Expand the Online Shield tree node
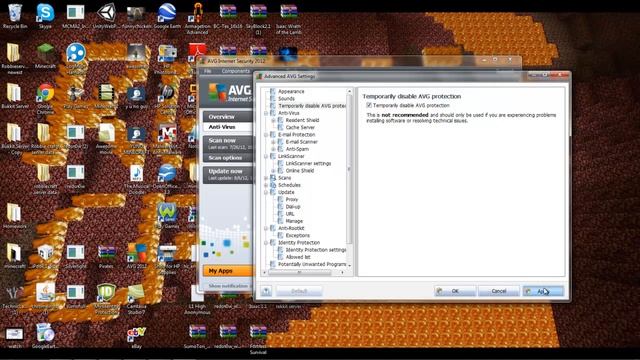The height and width of the screenshot is (360, 640). (273, 171)
